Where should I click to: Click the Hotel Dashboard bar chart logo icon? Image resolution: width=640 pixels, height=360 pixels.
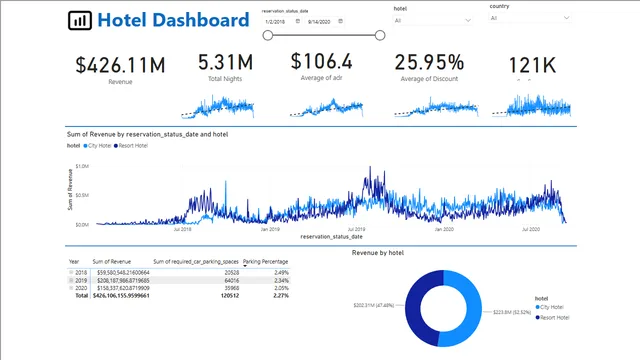[80, 20]
